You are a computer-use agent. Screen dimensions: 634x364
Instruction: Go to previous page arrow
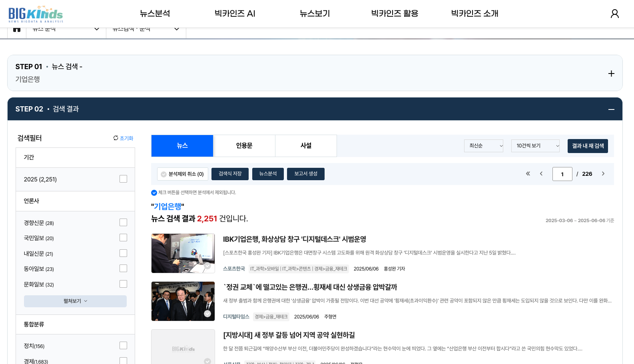point(541,174)
